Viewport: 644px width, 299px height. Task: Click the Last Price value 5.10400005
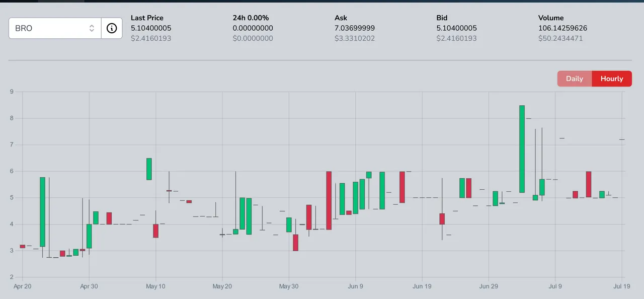[151, 28]
